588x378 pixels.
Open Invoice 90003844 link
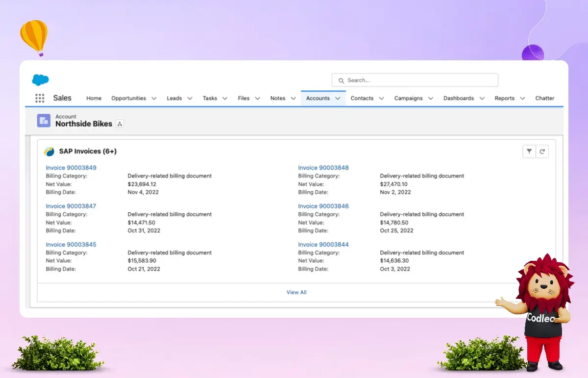pyautogui.click(x=323, y=245)
